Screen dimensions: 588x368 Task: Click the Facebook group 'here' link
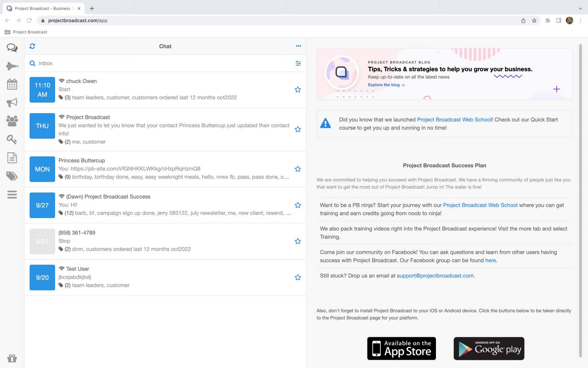point(491,260)
